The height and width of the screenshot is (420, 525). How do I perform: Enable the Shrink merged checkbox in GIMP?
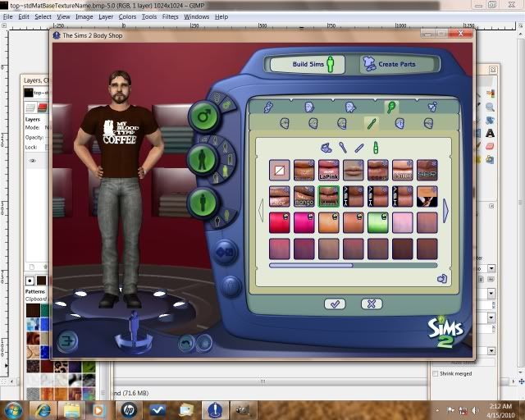(x=436, y=373)
